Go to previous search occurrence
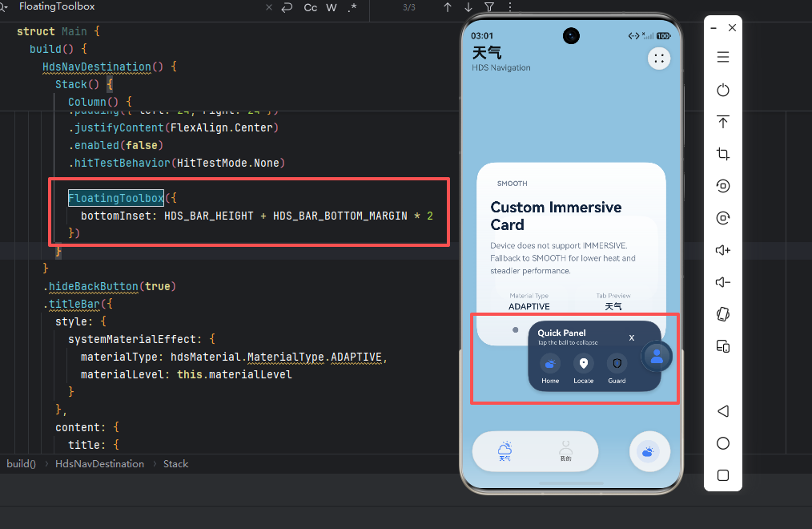 (448, 7)
